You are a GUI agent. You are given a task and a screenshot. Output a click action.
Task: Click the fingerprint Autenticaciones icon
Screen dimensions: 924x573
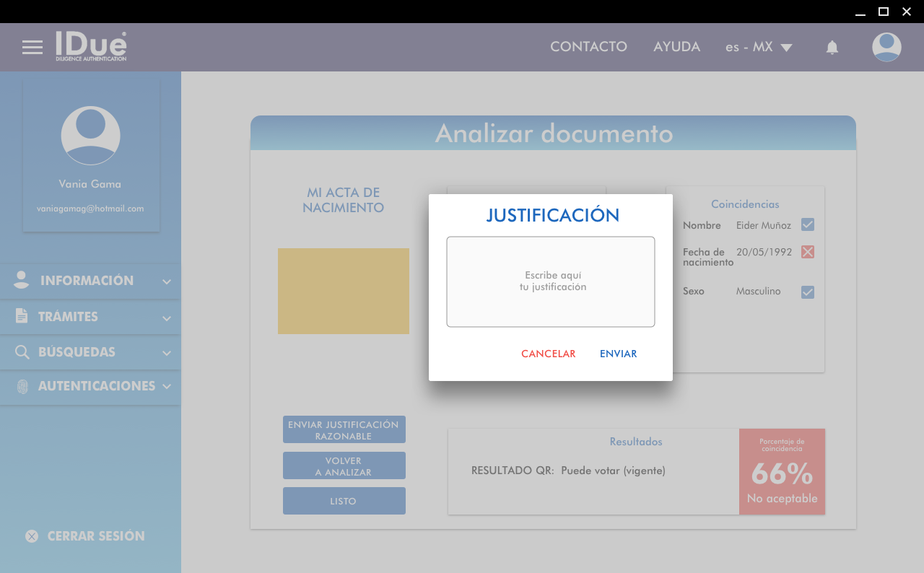22,386
